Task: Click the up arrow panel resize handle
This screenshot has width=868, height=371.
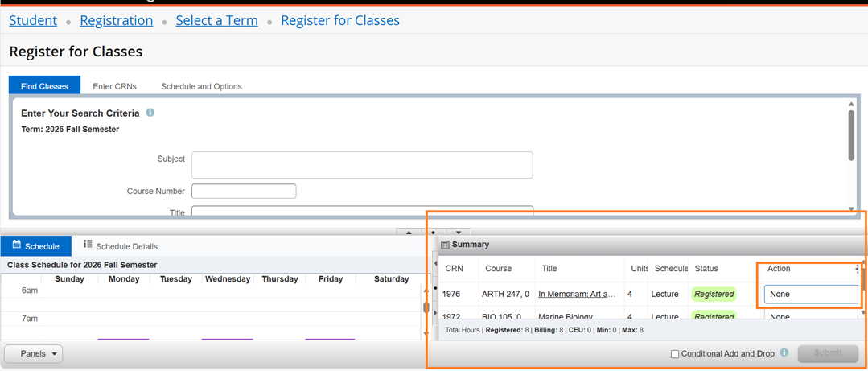Action: 409,233
